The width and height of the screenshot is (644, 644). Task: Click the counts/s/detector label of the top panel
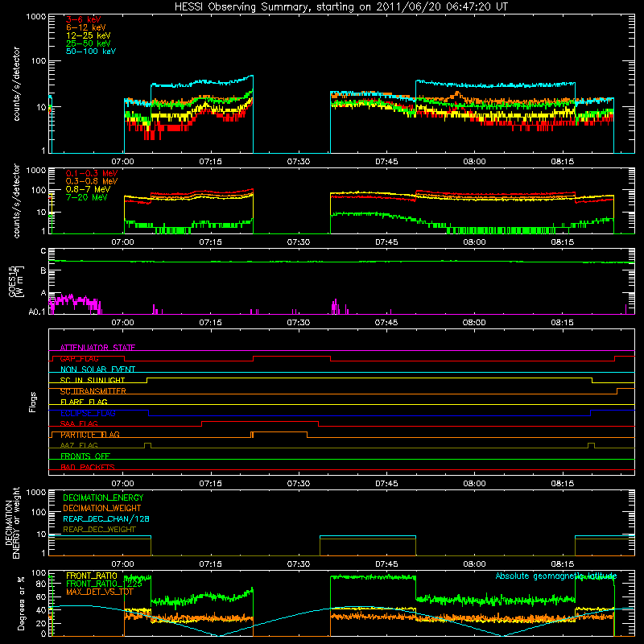[16, 84]
